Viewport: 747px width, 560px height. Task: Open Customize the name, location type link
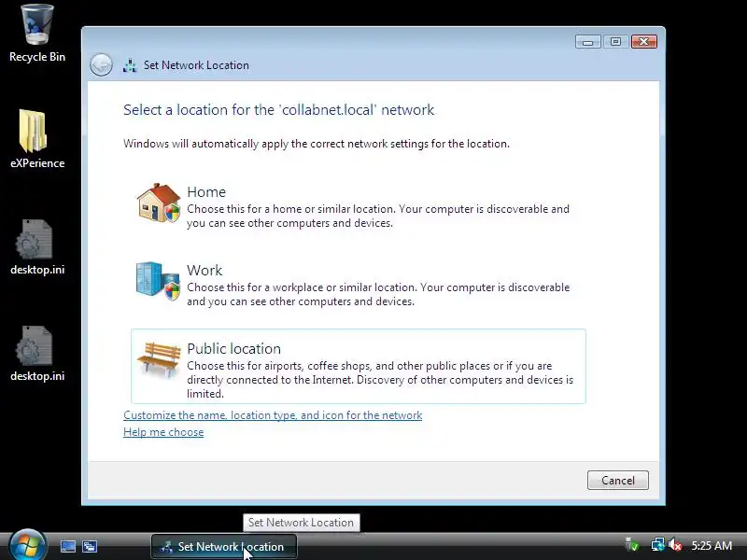pyautogui.click(x=273, y=415)
